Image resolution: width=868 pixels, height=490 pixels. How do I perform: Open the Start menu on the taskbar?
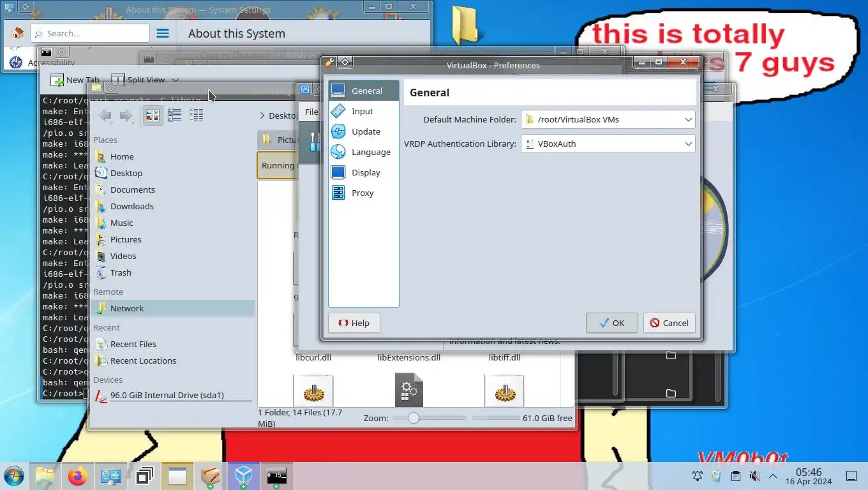click(13, 476)
